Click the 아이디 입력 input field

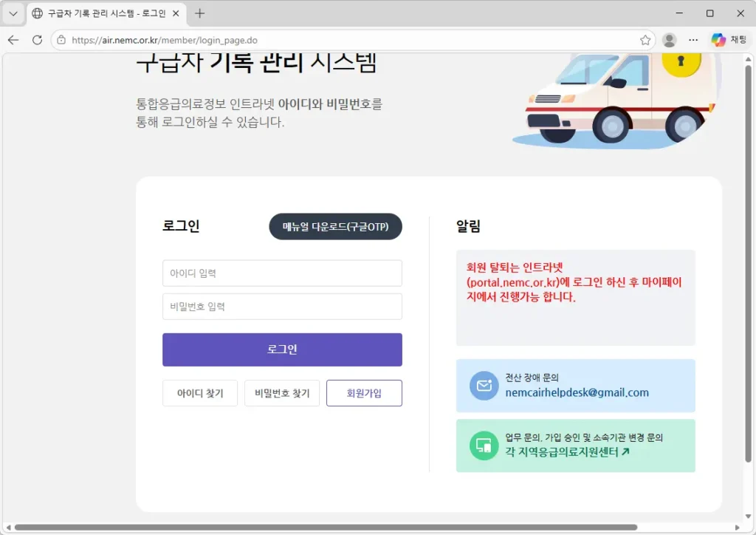282,273
